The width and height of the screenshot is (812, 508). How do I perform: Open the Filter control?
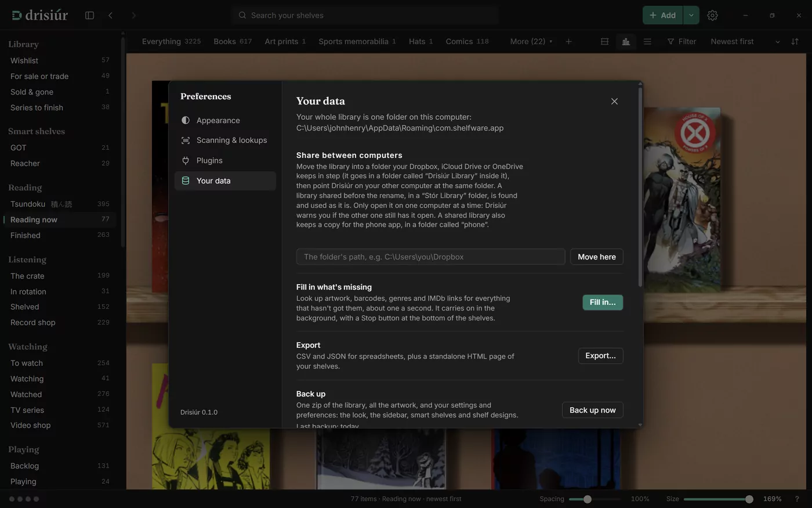pos(681,41)
